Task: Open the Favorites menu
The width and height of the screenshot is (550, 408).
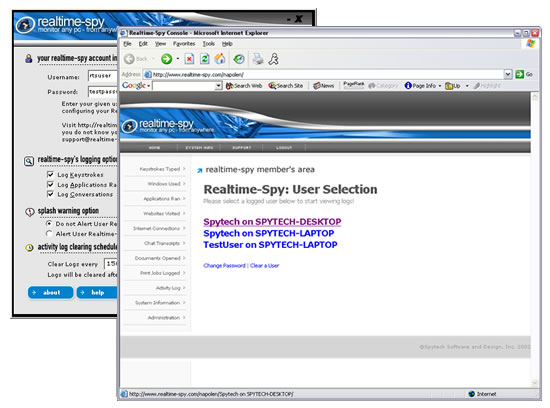Action: (x=184, y=44)
